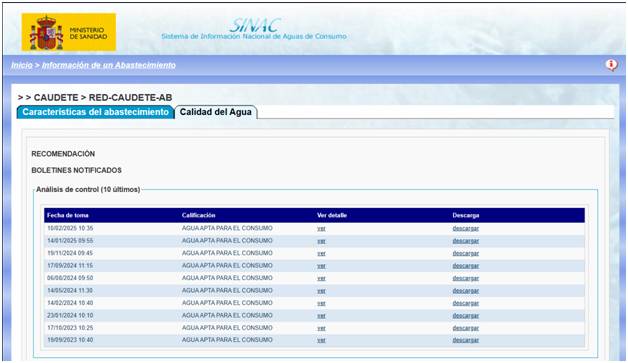628x363 pixels.
Task: Open 'ver' in the row timed 09:50
Action: click(x=321, y=278)
